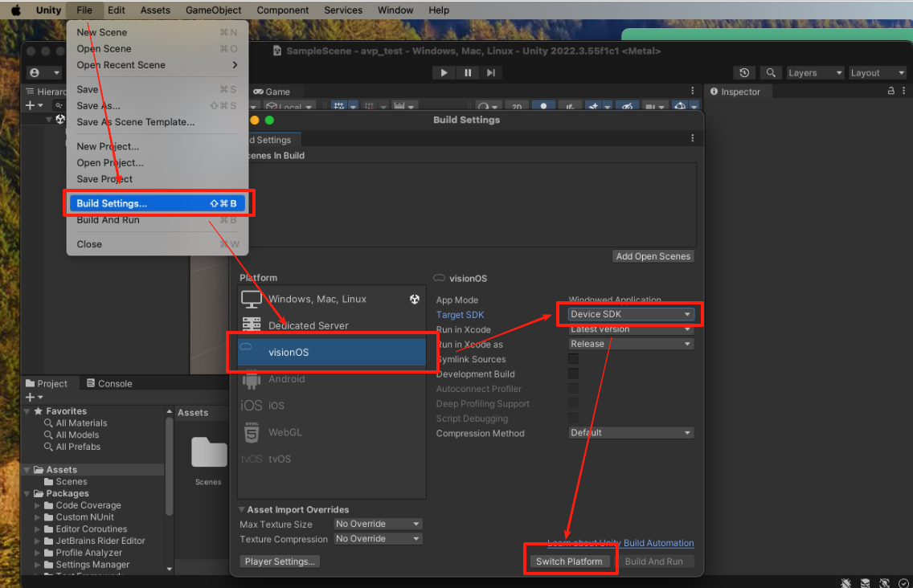
Task: Choose Build Settings from File menu
Action: tap(158, 203)
